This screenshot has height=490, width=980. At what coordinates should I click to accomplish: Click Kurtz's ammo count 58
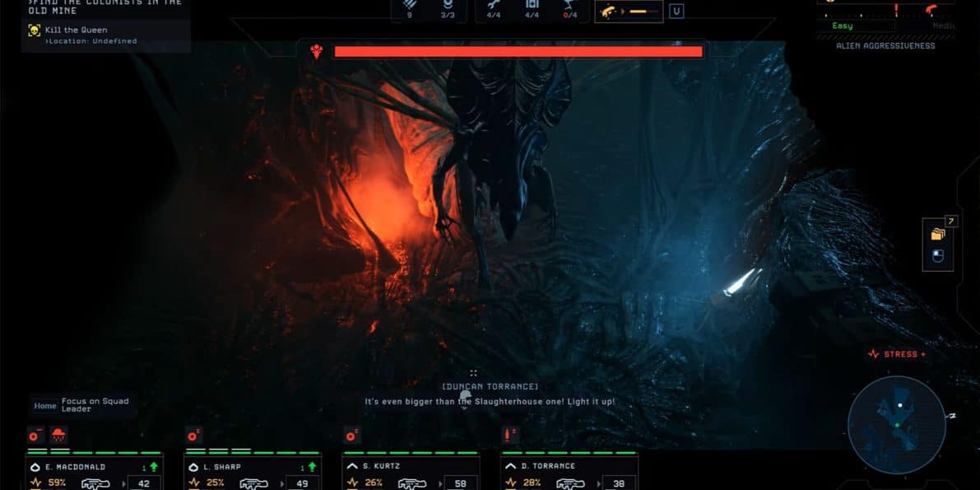pyautogui.click(x=462, y=483)
